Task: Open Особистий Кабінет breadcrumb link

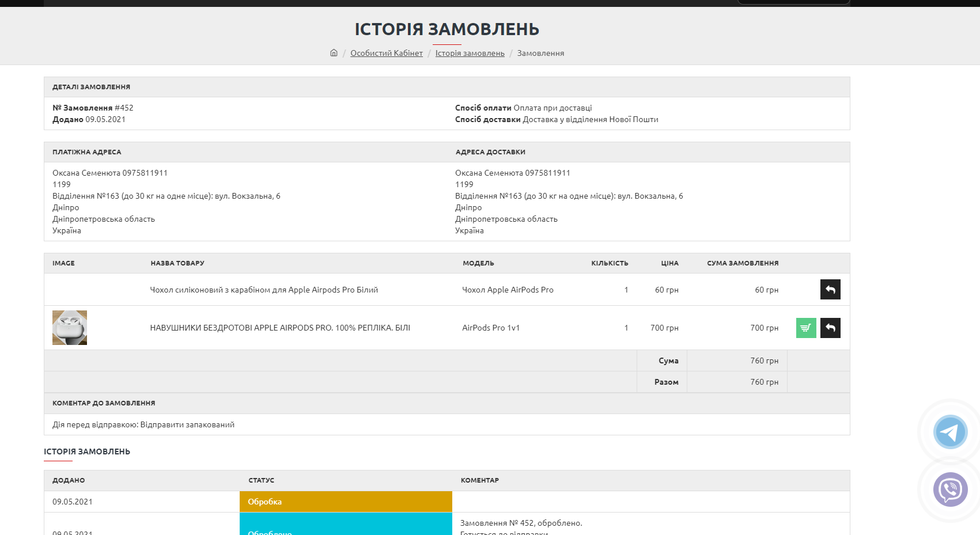Action: coord(386,53)
